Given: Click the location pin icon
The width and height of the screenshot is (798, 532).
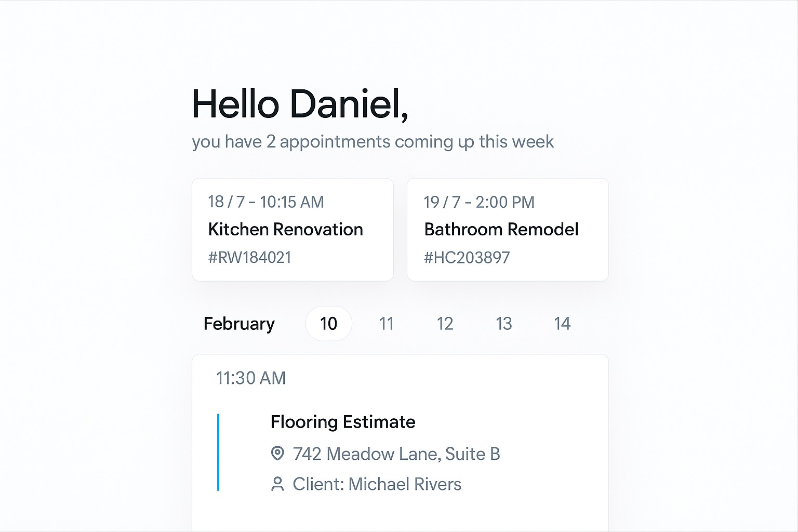Looking at the screenshot, I should pyautogui.click(x=277, y=454).
